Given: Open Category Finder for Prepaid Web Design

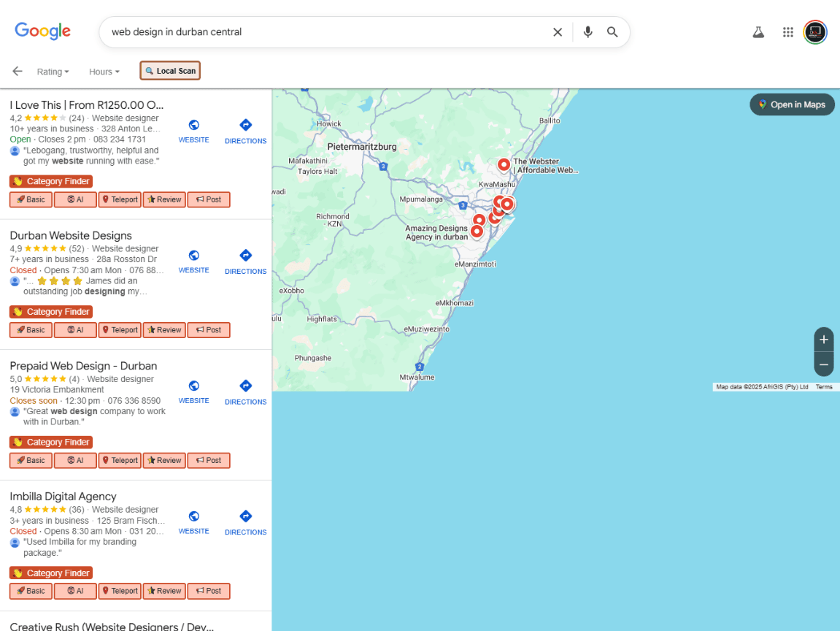Looking at the screenshot, I should (x=51, y=443).
